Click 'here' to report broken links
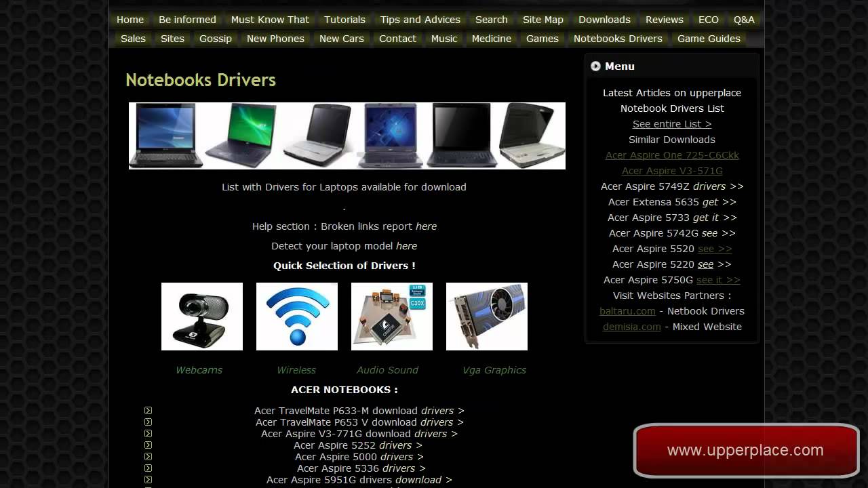Image resolution: width=868 pixels, height=488 pixels. click(x=426, y=226)
